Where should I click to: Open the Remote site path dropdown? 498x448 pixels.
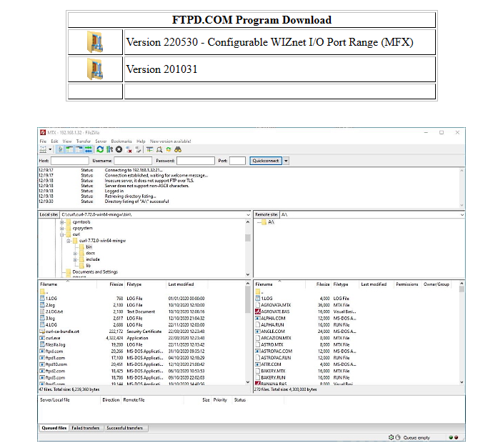(462, 215)
